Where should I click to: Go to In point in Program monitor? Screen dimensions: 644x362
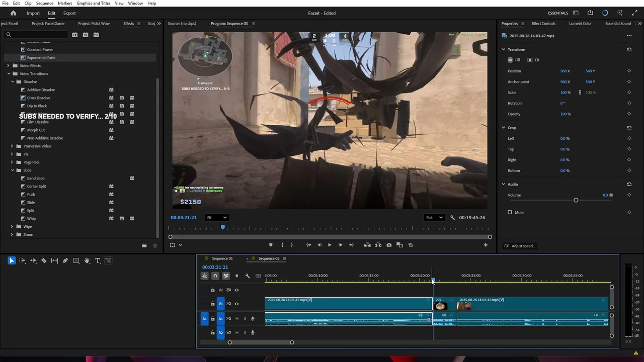coord(308,245)
